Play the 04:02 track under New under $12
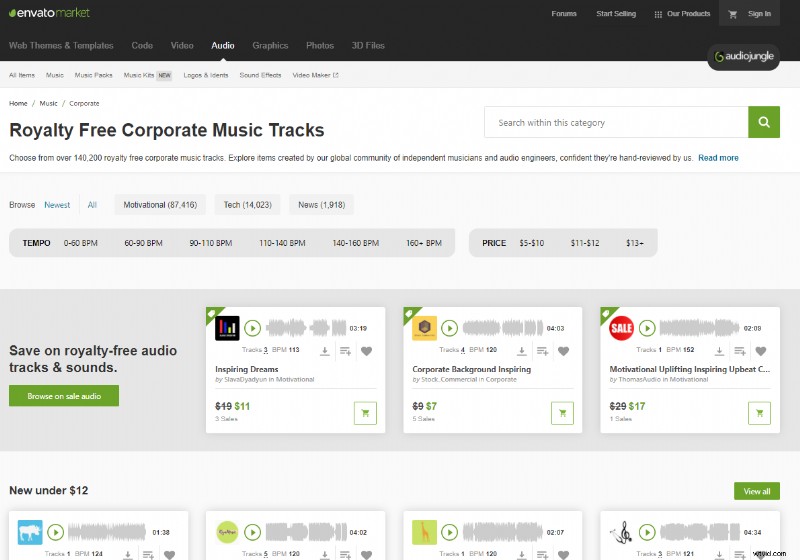Image resolution: width=800 pixels, height=560 pixels. point(253,532)
